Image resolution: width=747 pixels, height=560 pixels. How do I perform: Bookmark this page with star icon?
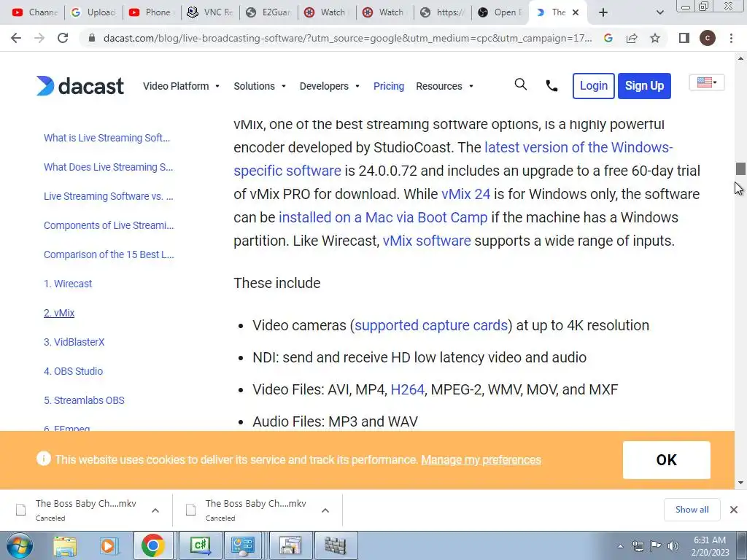click(x=655, y=38)
